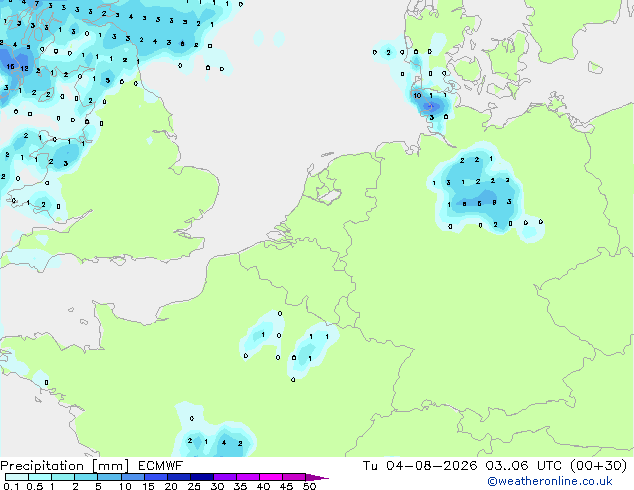Choose the magenta 40–45 mm legend swatch
Image resolution: width=634 pixels, height=490 pixels.
(271, 477)
